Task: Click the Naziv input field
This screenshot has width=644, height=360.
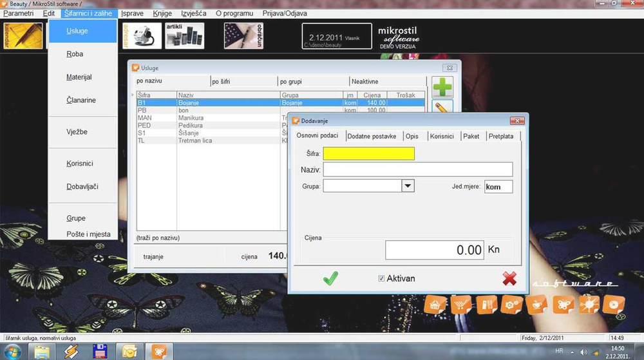Action: coord(418,169)
